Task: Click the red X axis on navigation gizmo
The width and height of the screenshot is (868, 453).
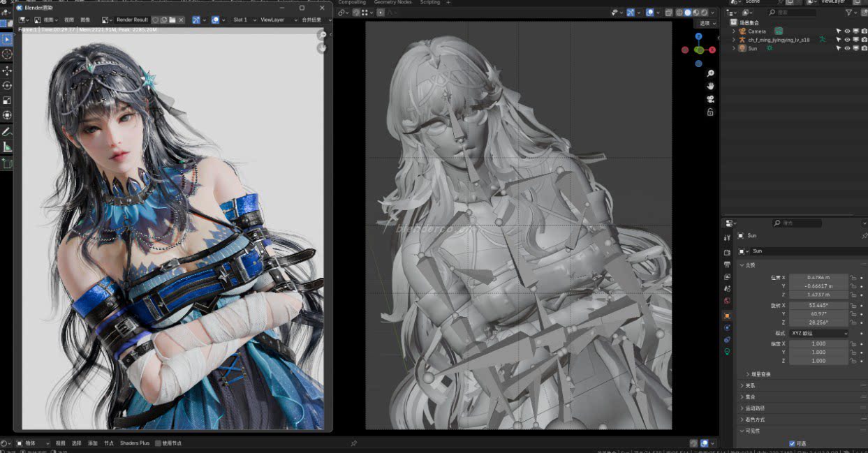Action: (x=712, y=50)
